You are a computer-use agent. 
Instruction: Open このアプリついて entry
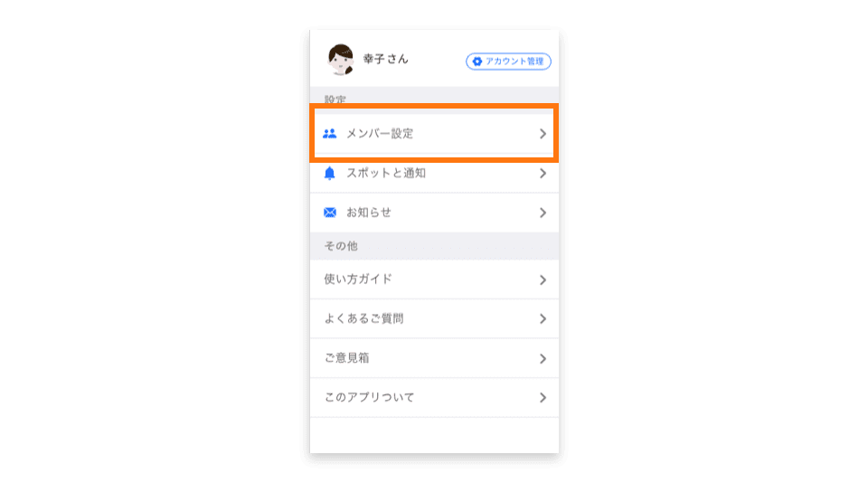click(435, 398)
